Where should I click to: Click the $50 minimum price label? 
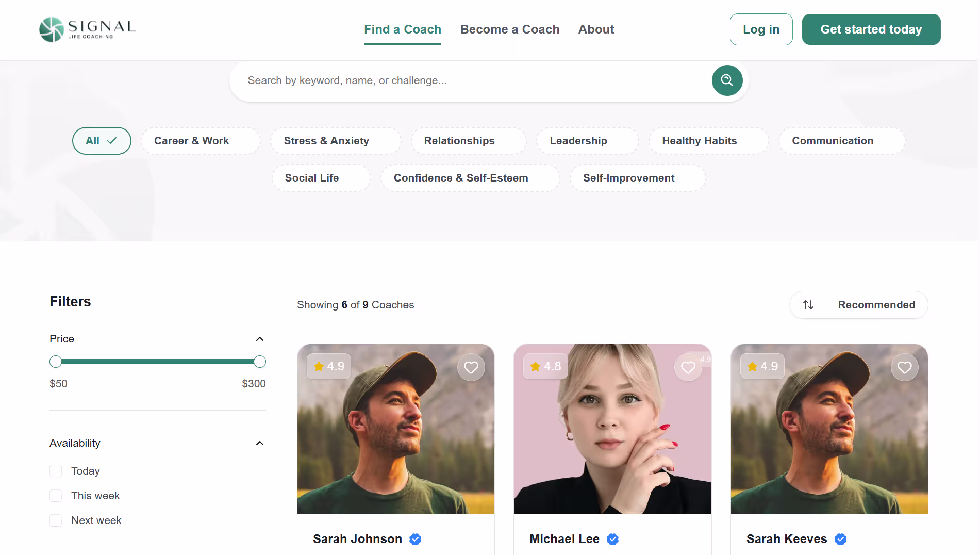click(58, 384)
